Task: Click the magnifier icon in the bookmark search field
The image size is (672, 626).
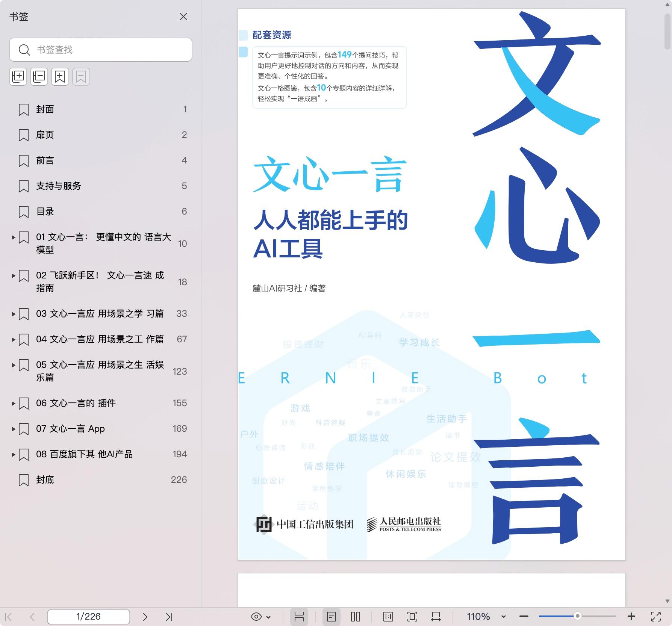Action: pos(24,50)
